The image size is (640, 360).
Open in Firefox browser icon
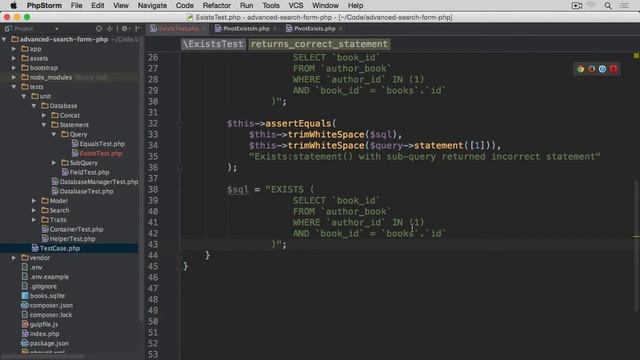[x=591, y=69]
